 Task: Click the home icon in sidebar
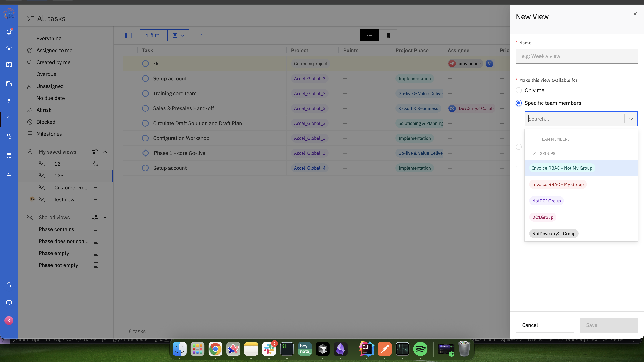[x=9, y=48]
